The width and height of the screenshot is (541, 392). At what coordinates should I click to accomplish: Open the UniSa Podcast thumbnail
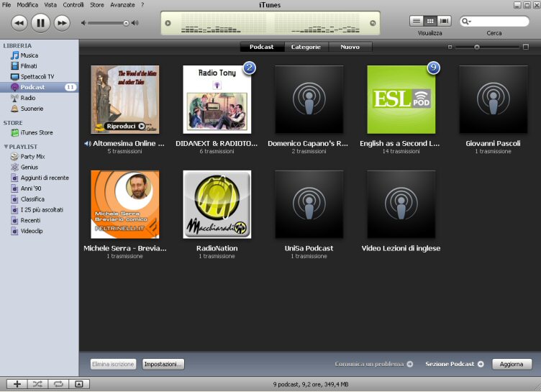point(309,204)
